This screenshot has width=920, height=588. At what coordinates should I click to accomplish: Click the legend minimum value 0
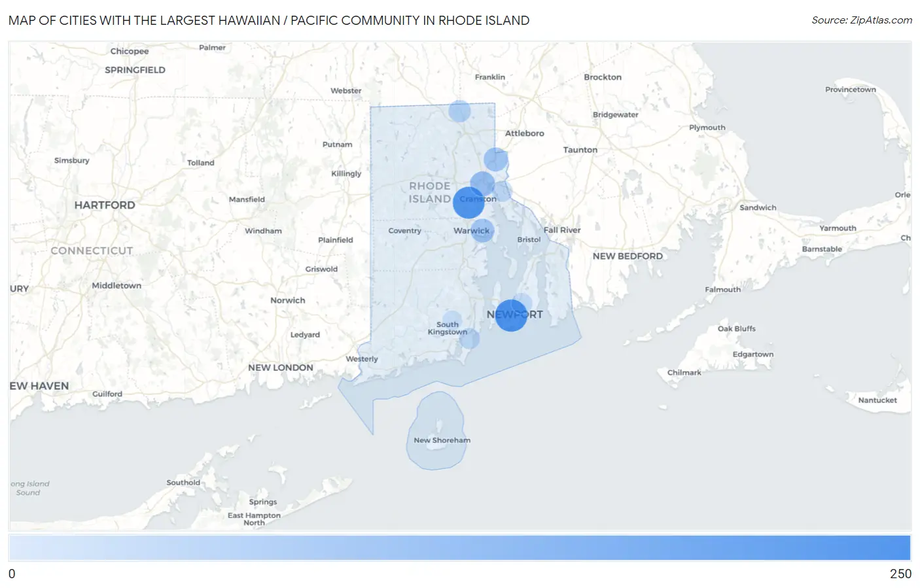pyautogui.click(x=12, y=574)
